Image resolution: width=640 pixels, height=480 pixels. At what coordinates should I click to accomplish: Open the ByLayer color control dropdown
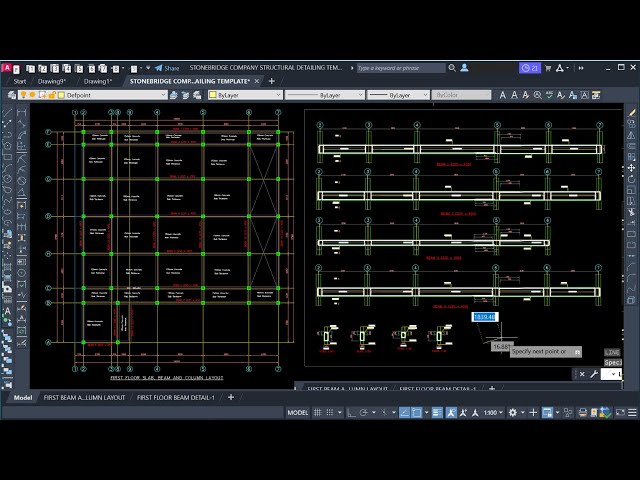[x=245, y=95]
